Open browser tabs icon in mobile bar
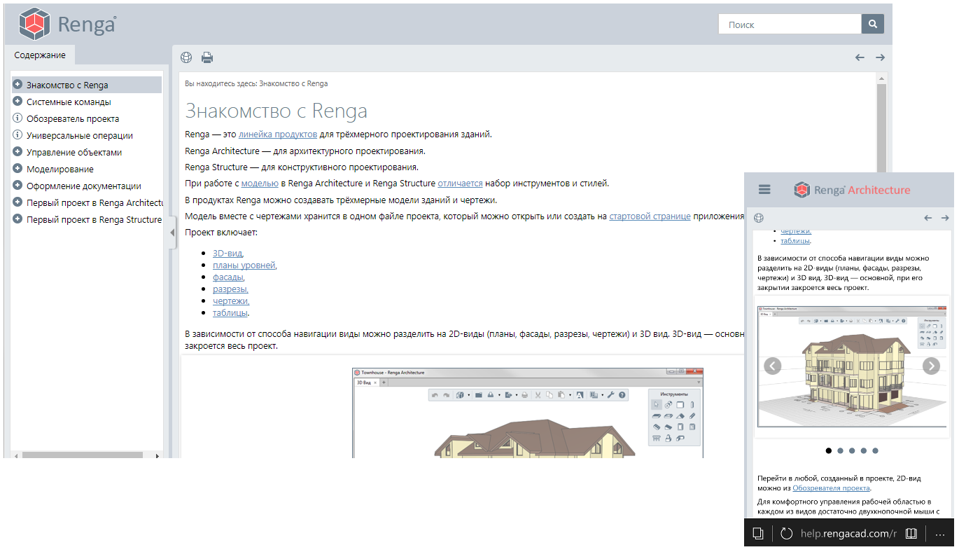Screen dimensions: 980x552 click(757, 534)
